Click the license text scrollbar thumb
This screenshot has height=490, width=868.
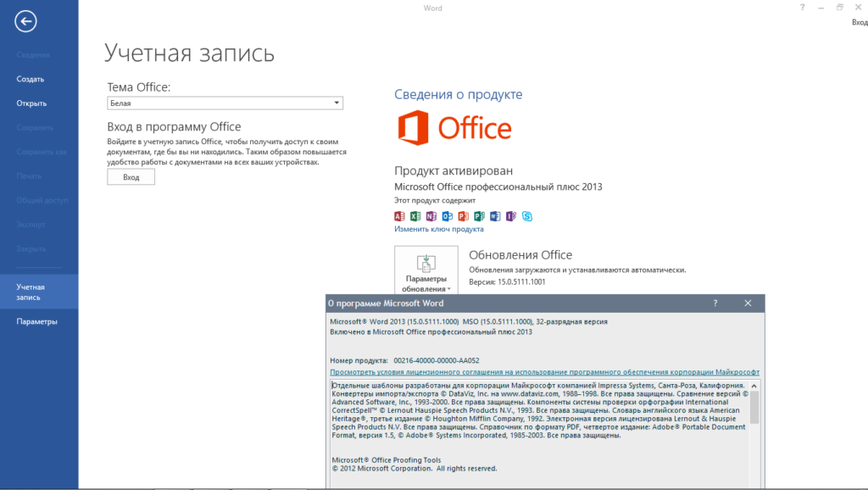pyautogui.click(x=754, y=407)
